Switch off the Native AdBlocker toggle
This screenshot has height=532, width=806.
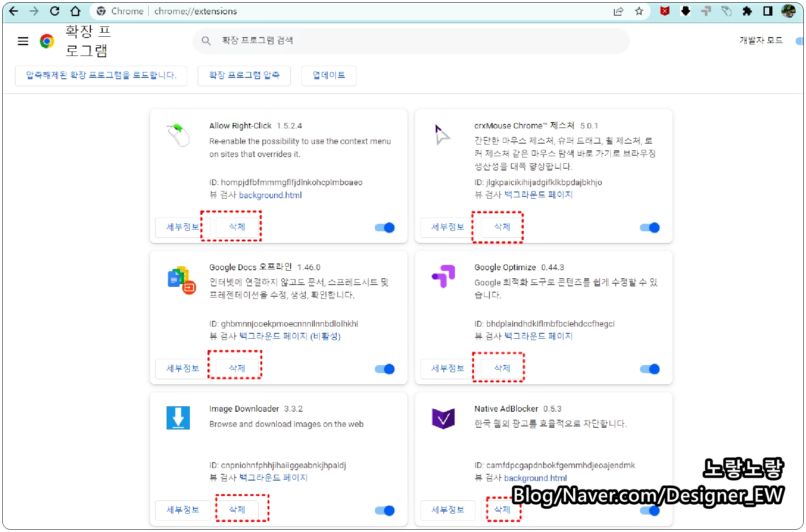pyautogui.click(x=650, y=511)
